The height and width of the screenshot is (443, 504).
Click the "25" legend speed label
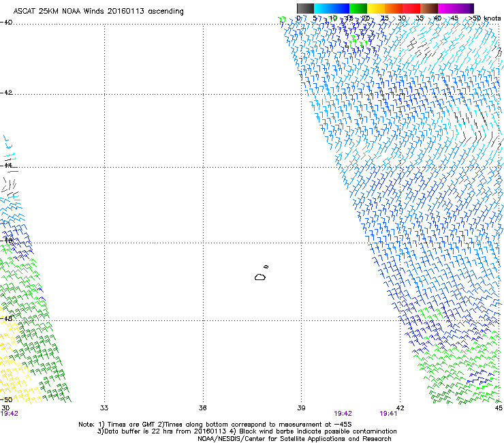[385, 18]
